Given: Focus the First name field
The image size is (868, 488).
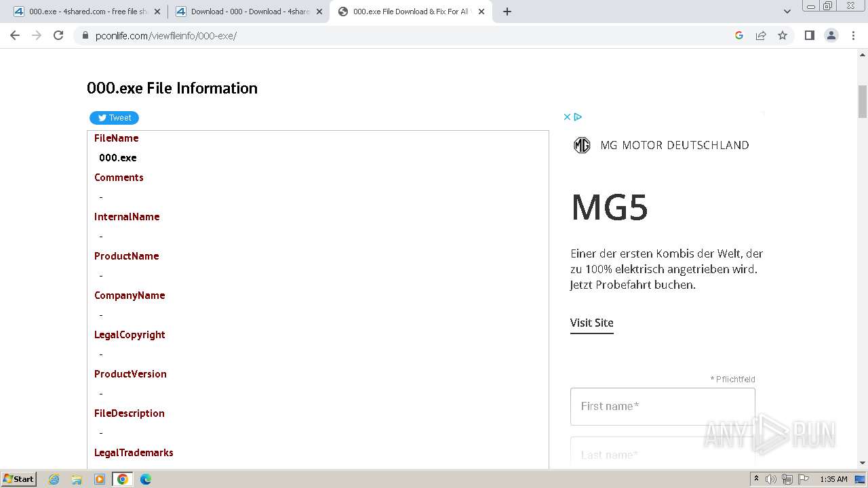Looking at the screenshot, I should click(x=663, y=407).
